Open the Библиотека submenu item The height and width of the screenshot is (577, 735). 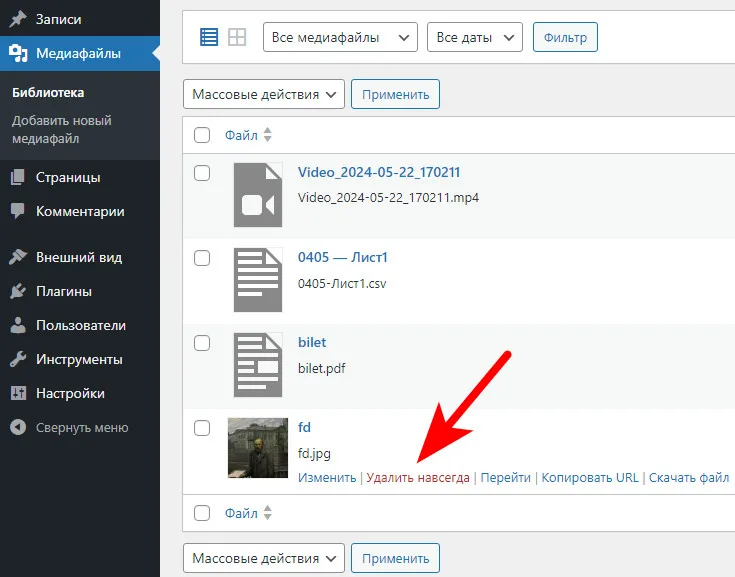pos(48,92)
